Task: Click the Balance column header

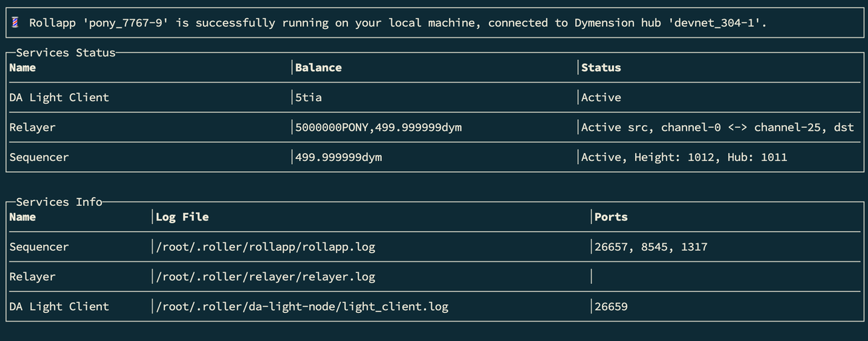Action: coord(318,67)
